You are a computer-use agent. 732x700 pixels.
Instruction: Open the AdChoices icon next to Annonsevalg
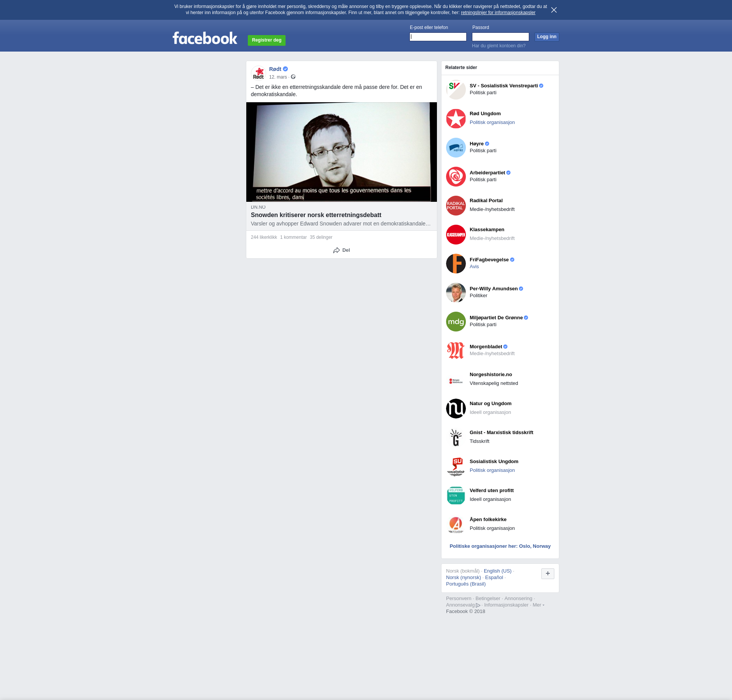[478, 605]
